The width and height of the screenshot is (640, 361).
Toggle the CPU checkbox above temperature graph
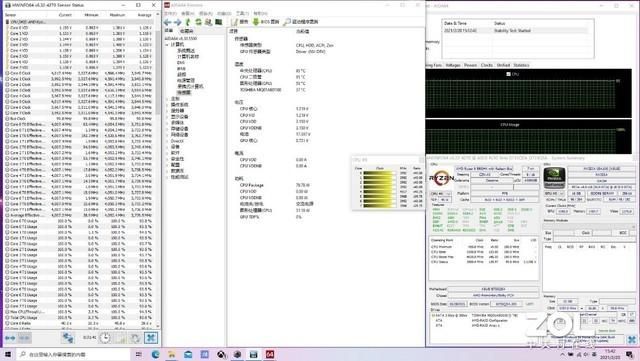pyautogui.click(x=508, y=74)
